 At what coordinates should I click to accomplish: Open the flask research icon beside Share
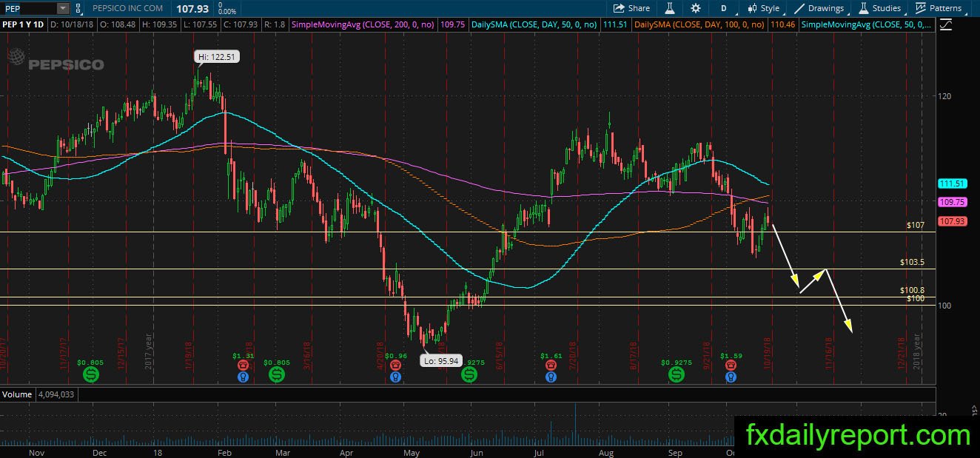(669, 8)
